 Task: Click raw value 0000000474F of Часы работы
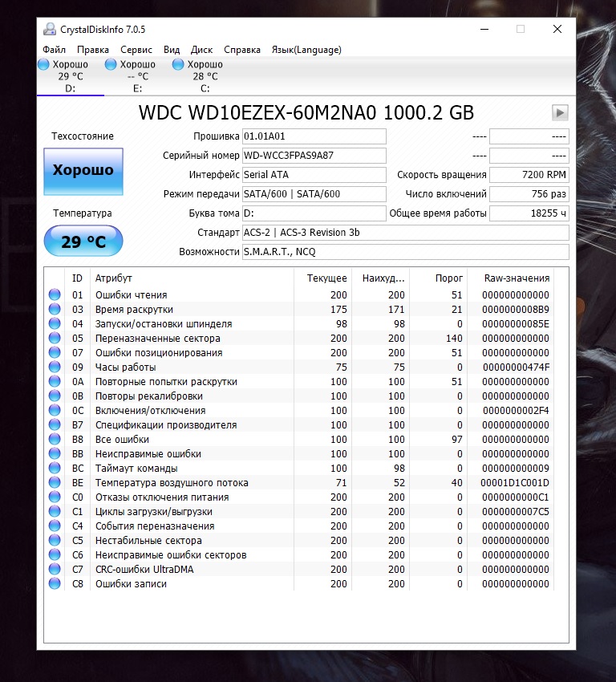[516, 367]
